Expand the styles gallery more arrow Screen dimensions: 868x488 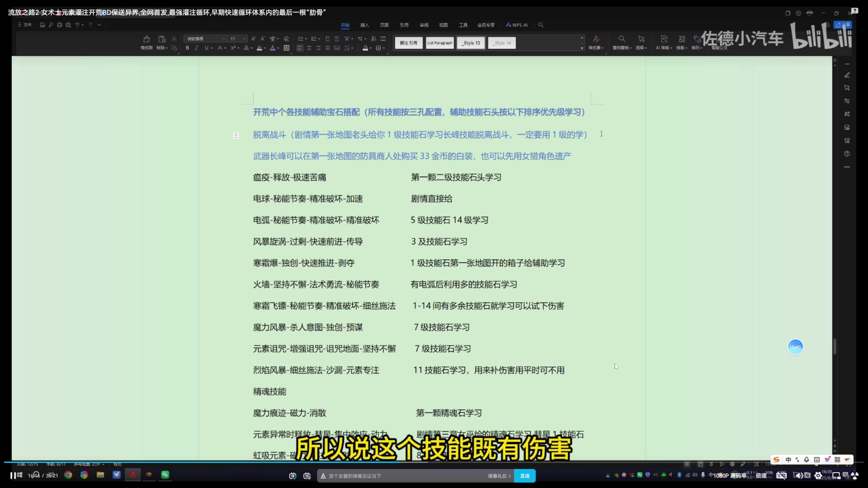(x=582, y=48)
